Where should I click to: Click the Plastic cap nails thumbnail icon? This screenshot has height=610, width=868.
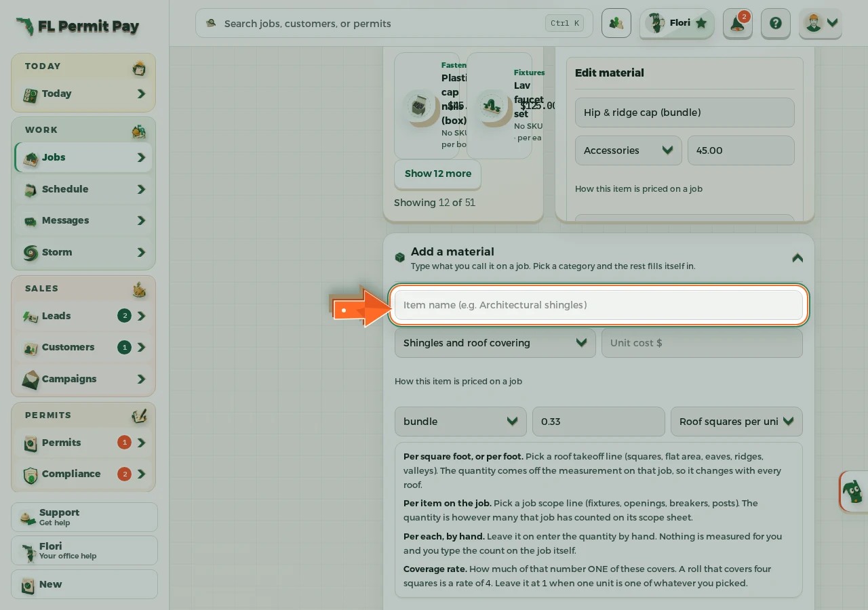pyautogui.click(x=420, y=106)
